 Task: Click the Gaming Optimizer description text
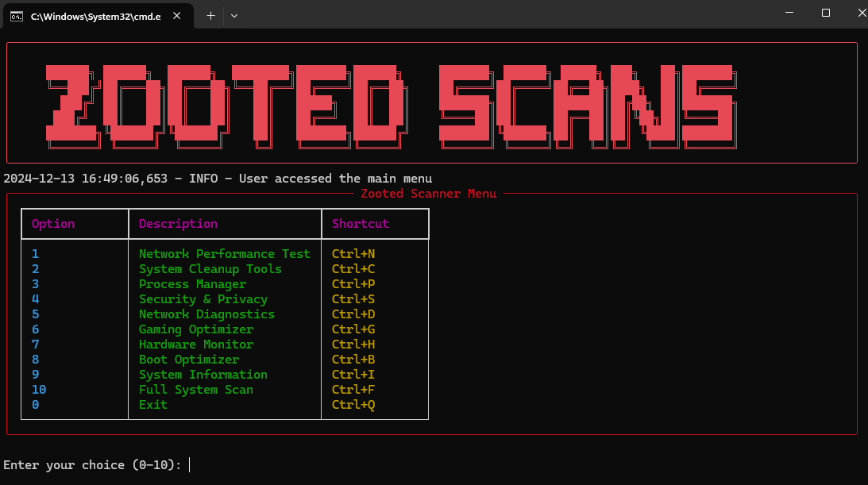click(195, 329)
